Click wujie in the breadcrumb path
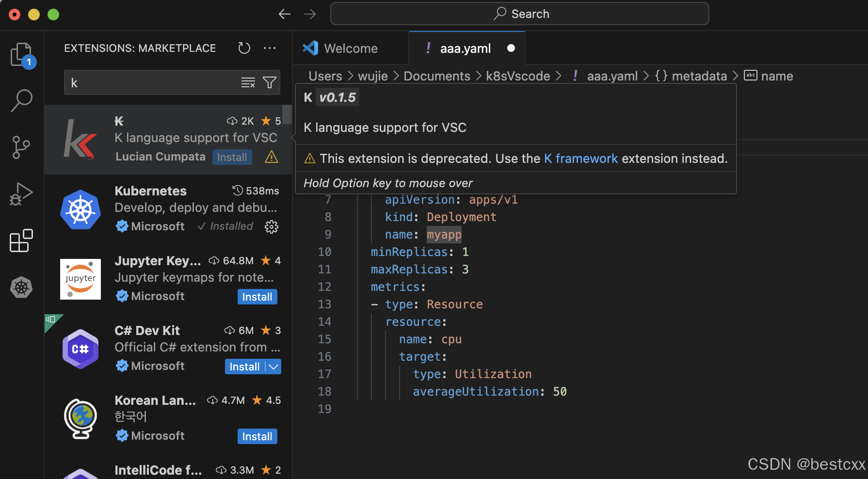 point(373,76)
